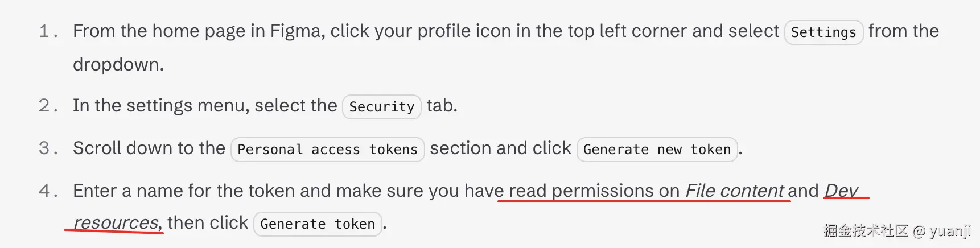Click the text section and click

[500, 148]
